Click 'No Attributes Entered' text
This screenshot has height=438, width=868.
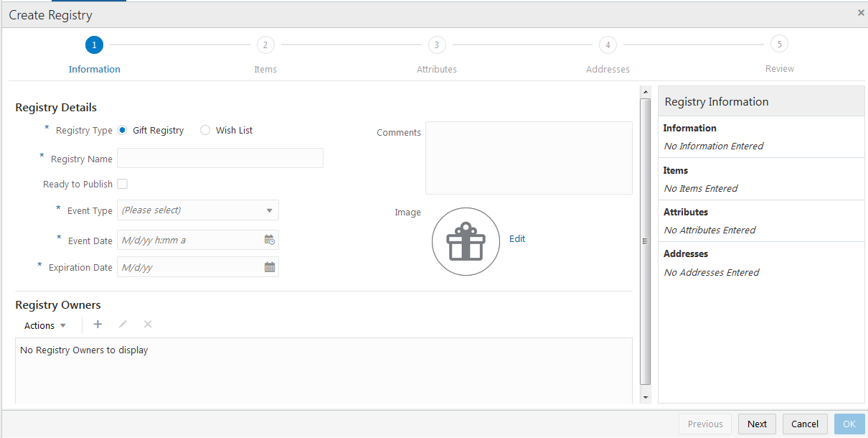(x=709, y=230)
